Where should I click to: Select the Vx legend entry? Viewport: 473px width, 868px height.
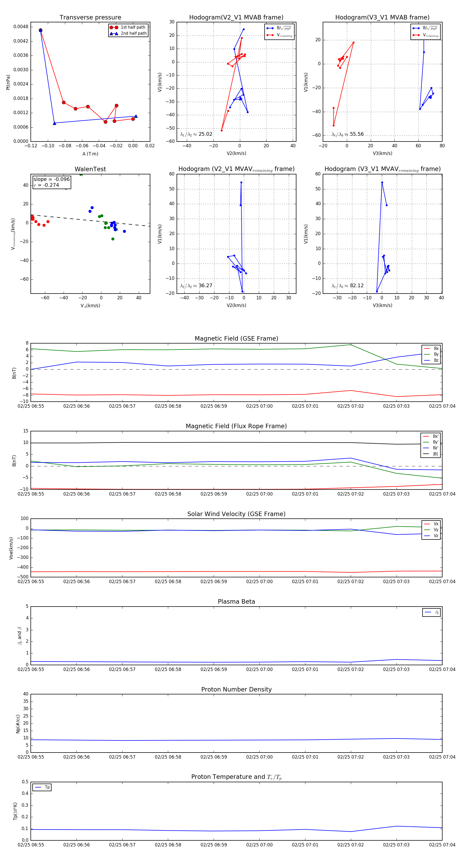click(431, 524)
